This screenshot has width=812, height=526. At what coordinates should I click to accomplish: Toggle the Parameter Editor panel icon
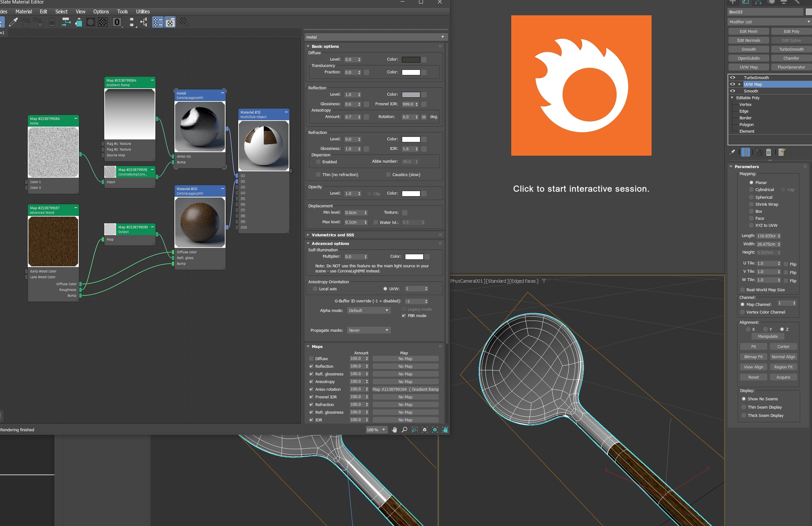[170, 23]
